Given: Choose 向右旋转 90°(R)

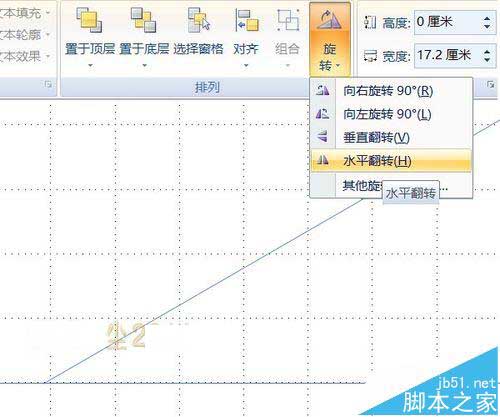Looking at the screenshot, I should click(x=391, y=90).
